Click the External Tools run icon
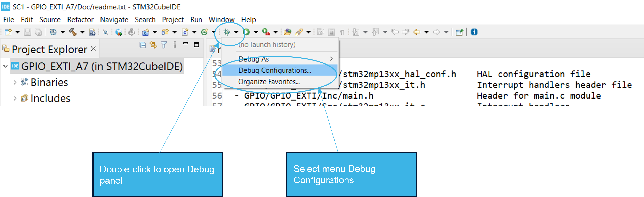Screen dimensions: 644x197 pos(266,32)
